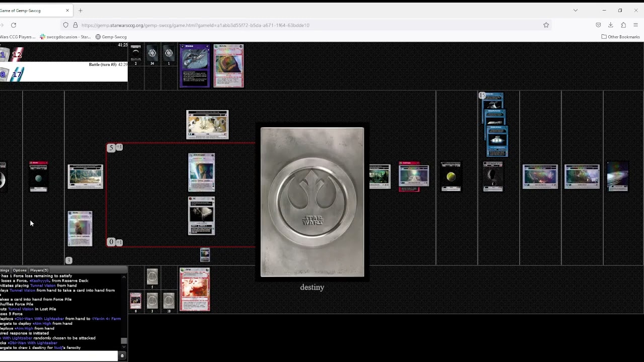Open the Players(5) tab
The height and width of the screenshot is (362, 644).
tap(39, 270)
